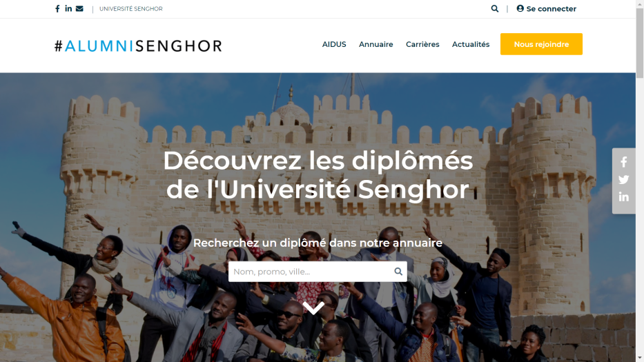Click the Nous rejoindre button

541,44
